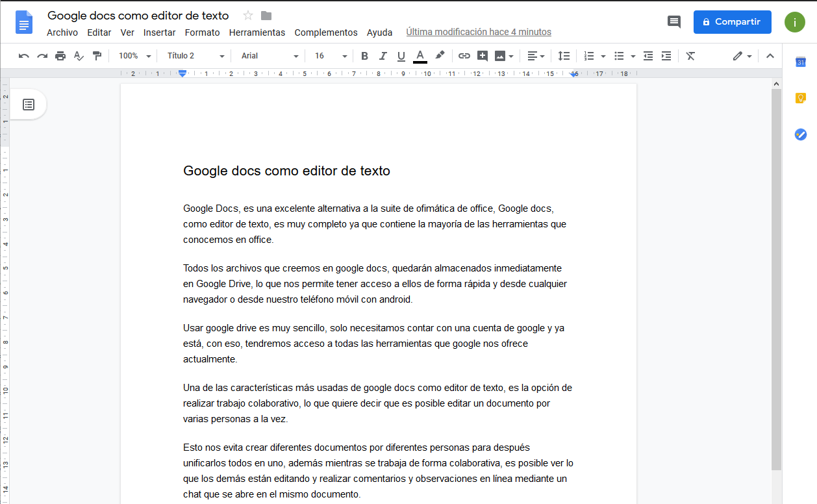Viewport: 817px width, 504px height.
Task: Open Google Tasks side panel
Action: pos(800,134)
